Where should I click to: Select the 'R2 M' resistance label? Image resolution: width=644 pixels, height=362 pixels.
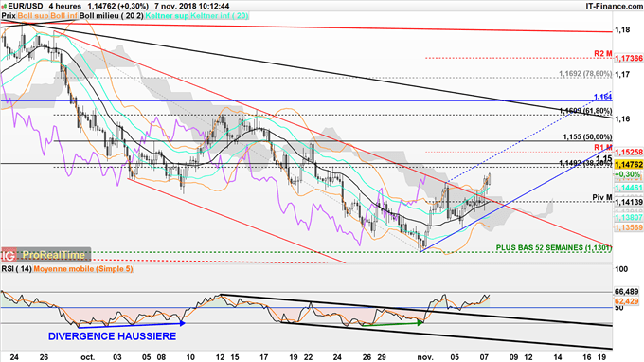(603, 54)
